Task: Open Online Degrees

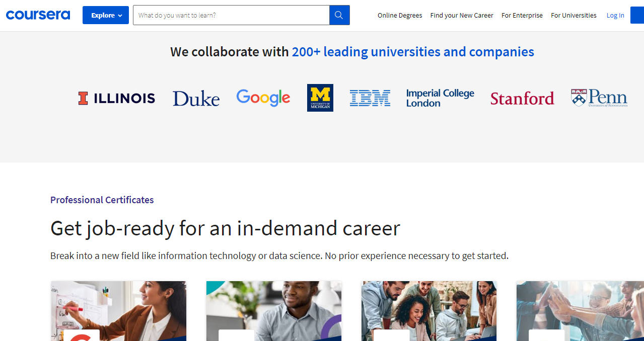Action: [x=400, y=16]
